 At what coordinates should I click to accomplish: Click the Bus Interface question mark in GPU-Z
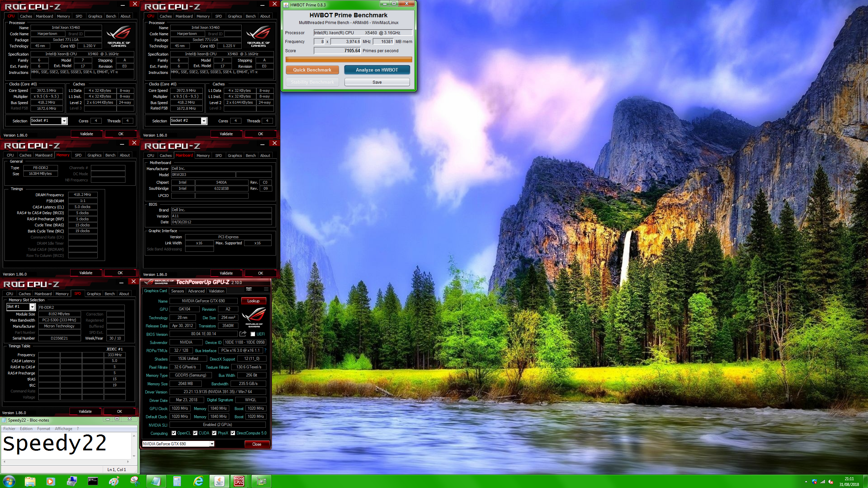pyautogui.click(x=265, y=350)
